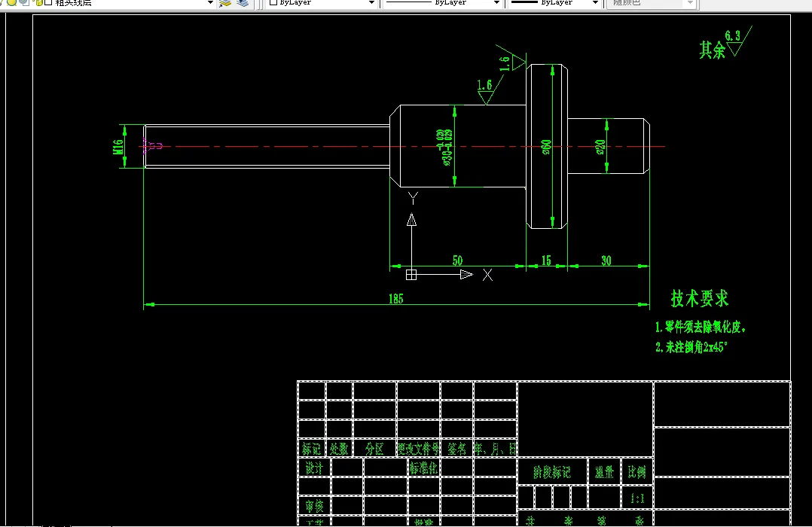Open the ByLayer color control dropdown
812x527 pixels.
pos(371,2)
